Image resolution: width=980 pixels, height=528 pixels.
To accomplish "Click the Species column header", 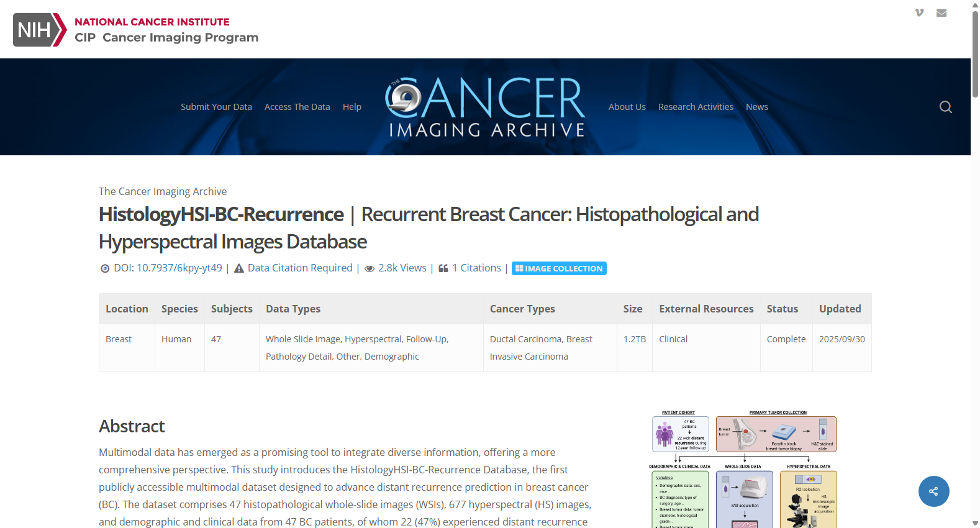I will pos(179,309).
